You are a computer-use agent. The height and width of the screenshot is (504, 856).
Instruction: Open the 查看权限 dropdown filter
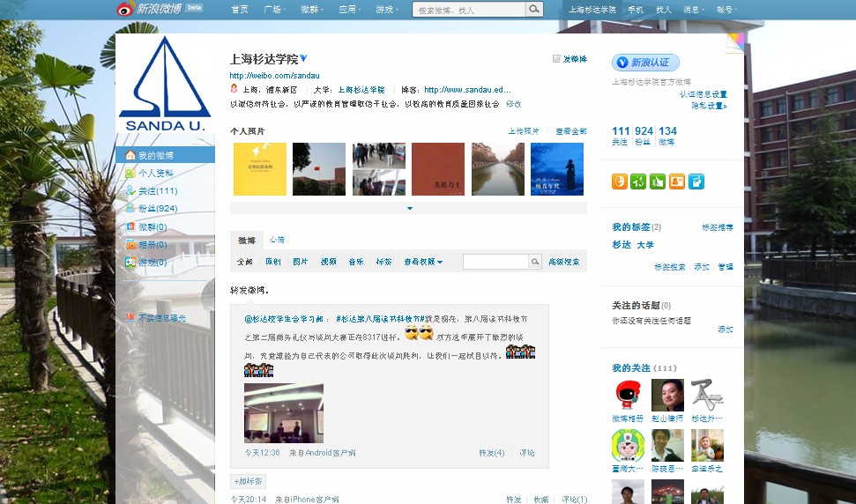[422, 262]
